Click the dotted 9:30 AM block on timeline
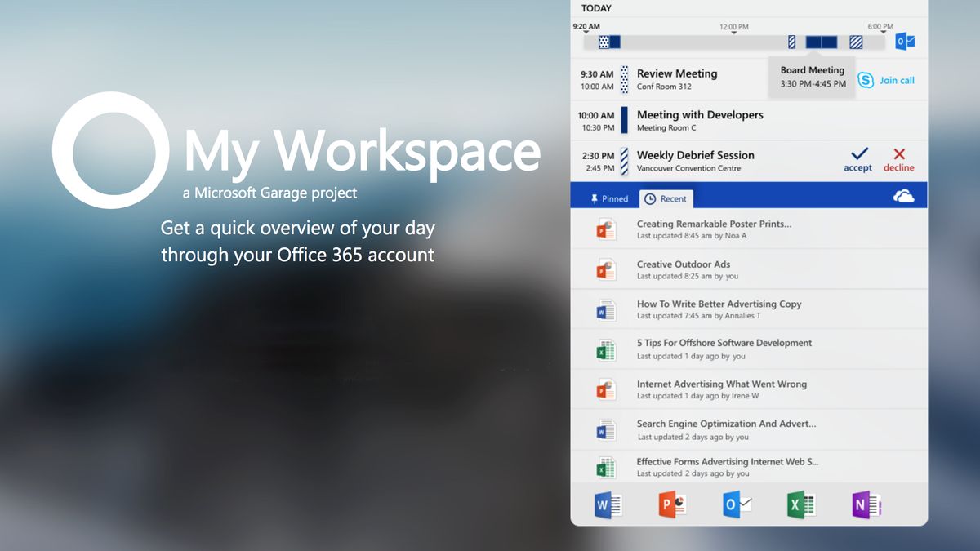Viewport: 980px width, 551px height. point(604,42)
